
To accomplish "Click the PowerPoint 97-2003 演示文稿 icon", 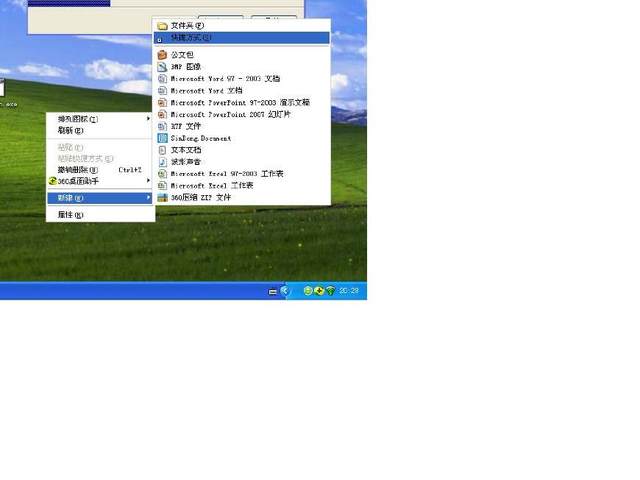I will pos(162,102).
